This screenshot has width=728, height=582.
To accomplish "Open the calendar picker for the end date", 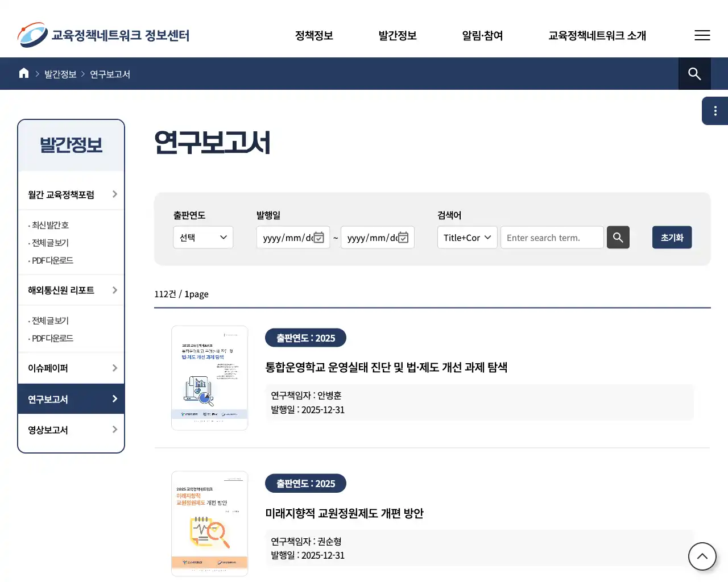I will pyautogui.click(x=403, y=238).
